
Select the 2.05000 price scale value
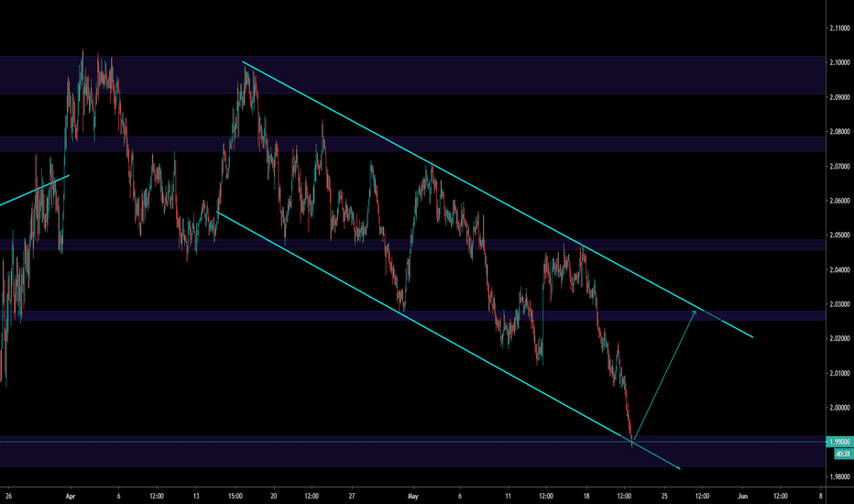pyautogui.click(x=839, y=235)
